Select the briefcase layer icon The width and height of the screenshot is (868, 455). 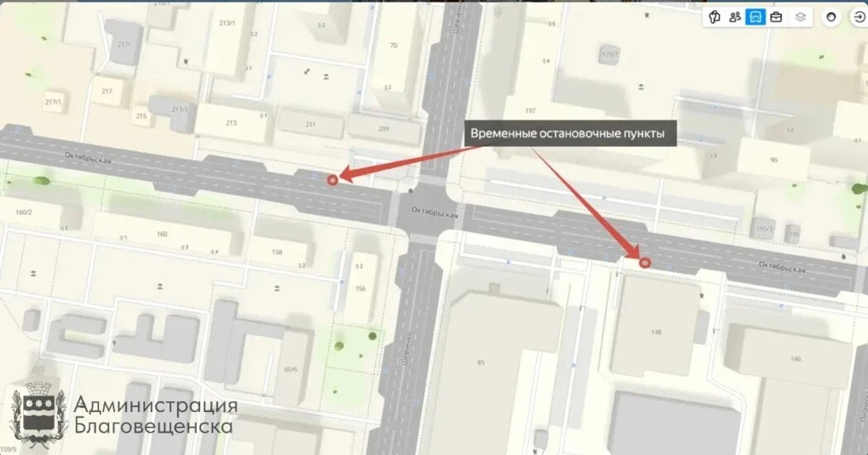pyautogui.click(x=776, y=17)
